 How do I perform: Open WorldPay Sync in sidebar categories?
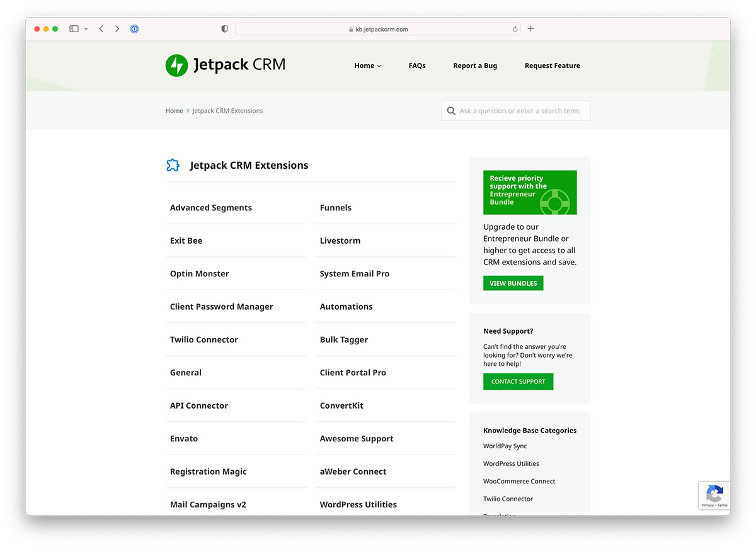click(x=505, y=446)
